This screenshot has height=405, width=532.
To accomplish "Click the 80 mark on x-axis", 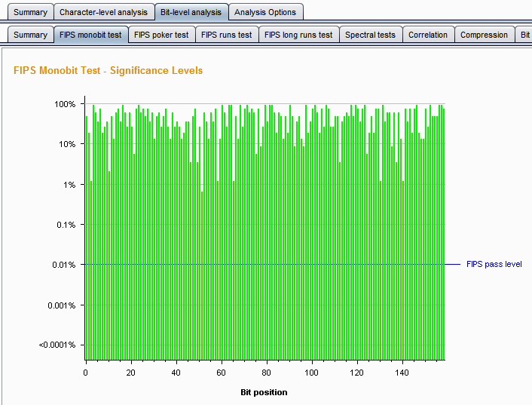I will (266, 373).
